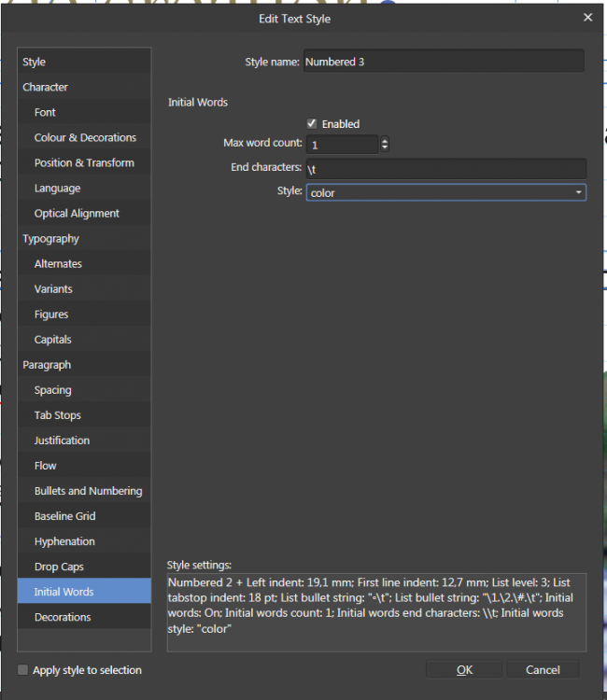Toggle the Apply style to selection checkbox
This screenshot has height=700, width=607.
(22, 670)
